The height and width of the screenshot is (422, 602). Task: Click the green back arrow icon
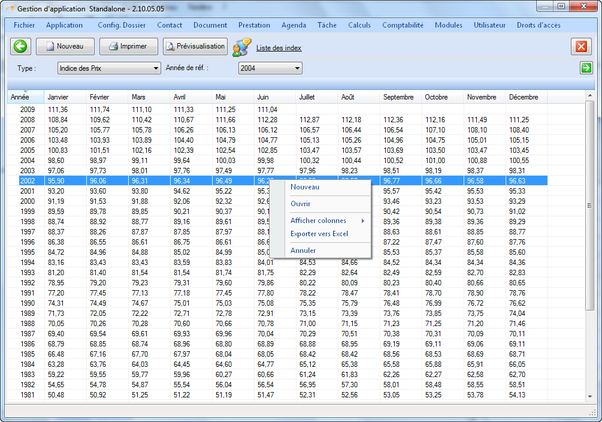pos(21,46)
